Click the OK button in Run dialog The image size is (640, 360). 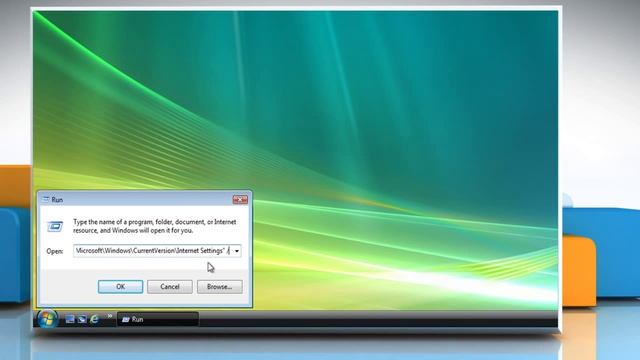pos(120,287)
